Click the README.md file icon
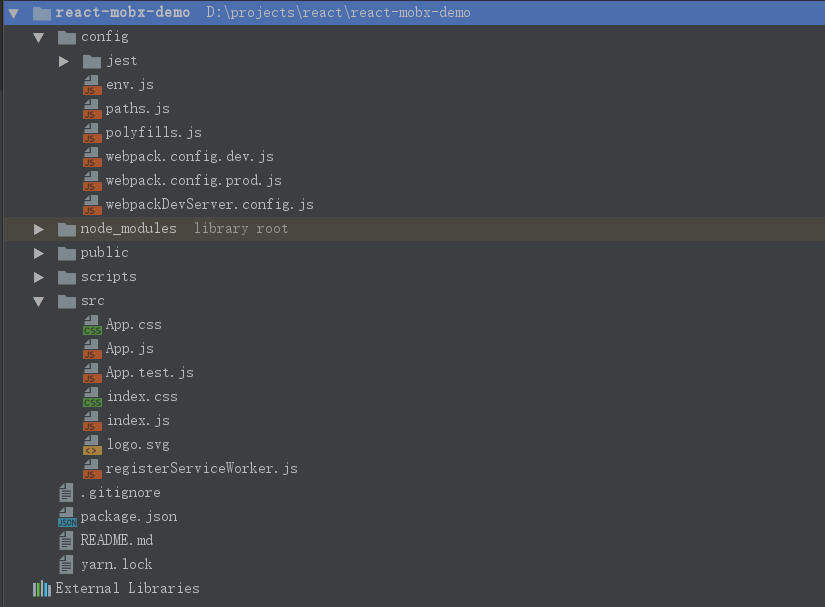The image size is (825, 607). [x=66, y=541]
